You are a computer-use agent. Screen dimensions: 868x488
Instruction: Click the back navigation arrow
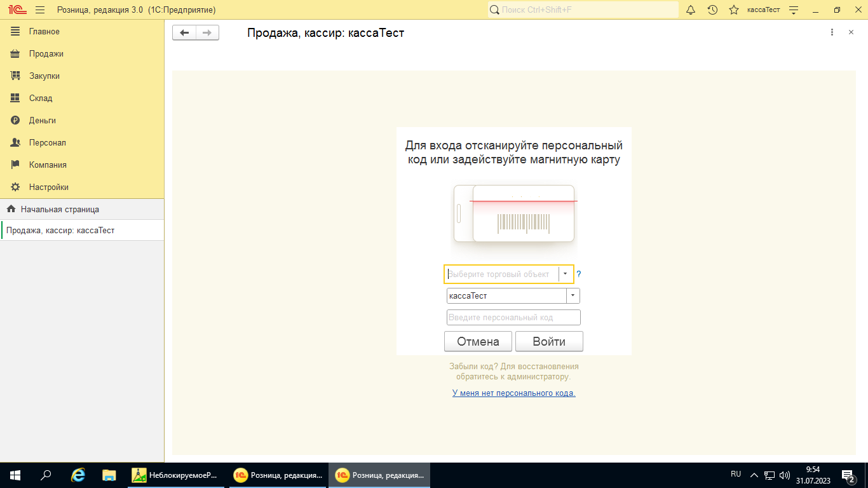click(184, 33)
